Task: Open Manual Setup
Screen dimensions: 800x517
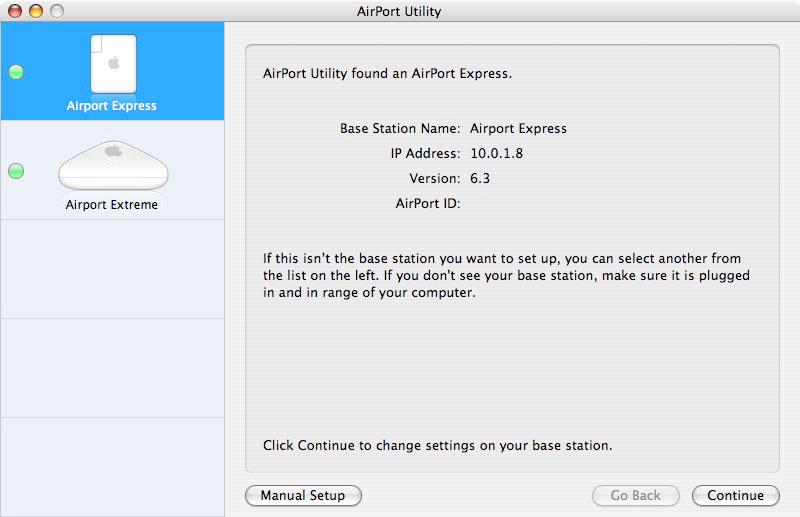Action: [303, 495]
